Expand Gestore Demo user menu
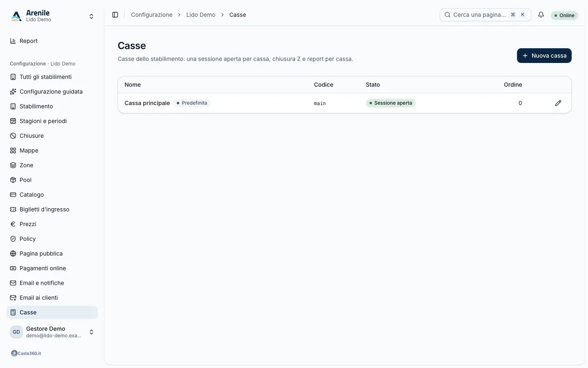 (x=52, y=332)
